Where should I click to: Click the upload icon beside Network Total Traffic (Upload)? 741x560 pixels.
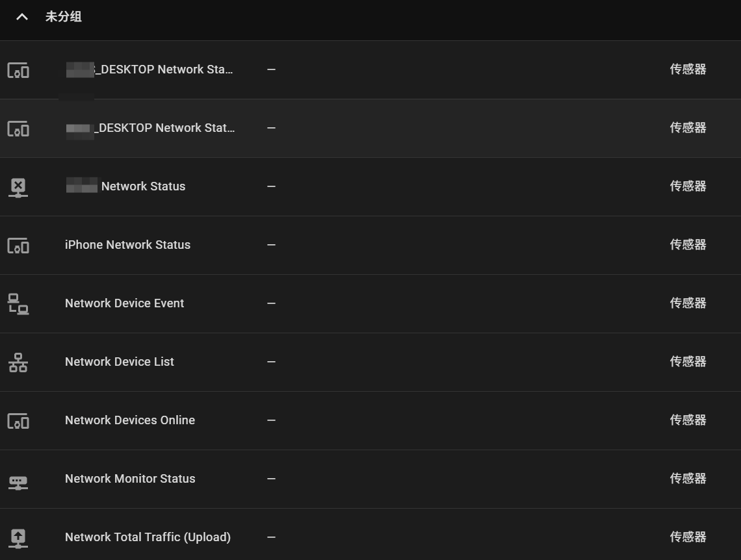[x=18, y=539]
